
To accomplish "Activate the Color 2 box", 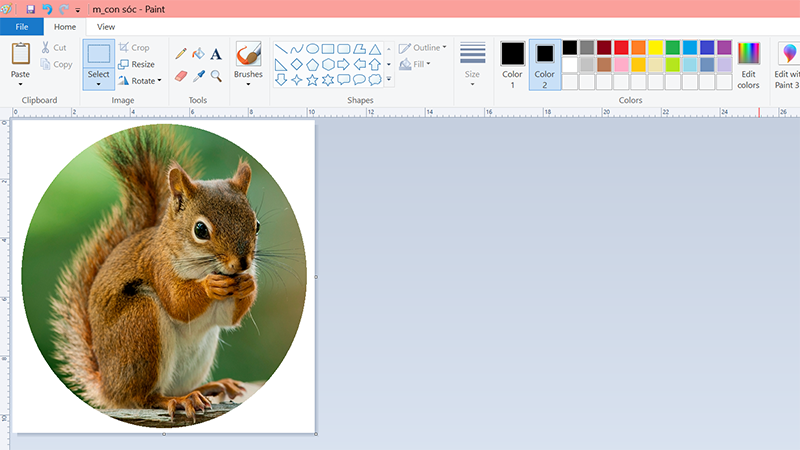I will coord(544,60).
